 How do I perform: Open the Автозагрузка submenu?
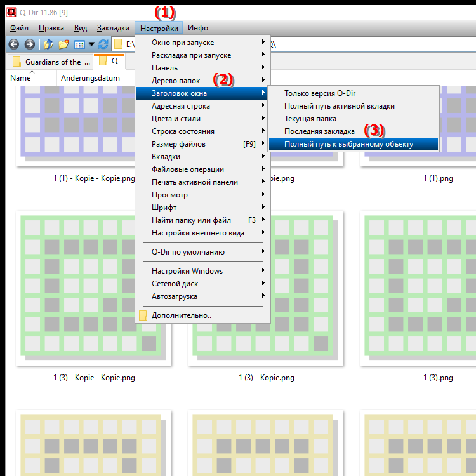tap(202, 296)
